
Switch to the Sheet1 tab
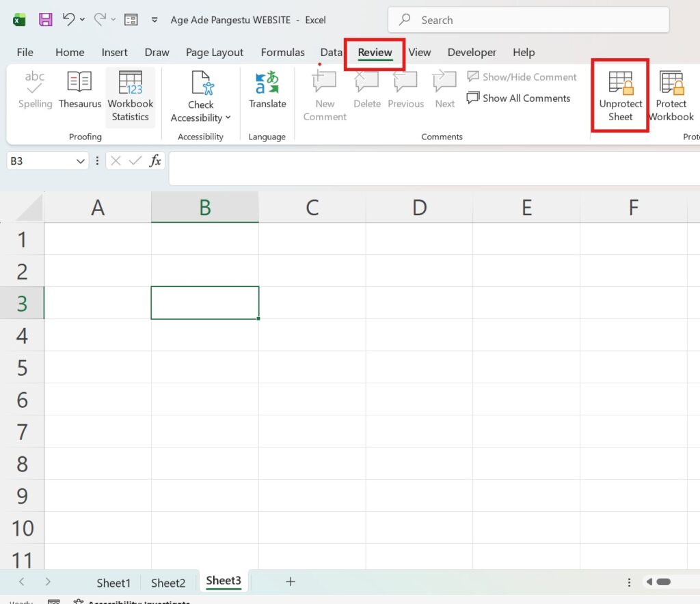click(x=113, y=583)
